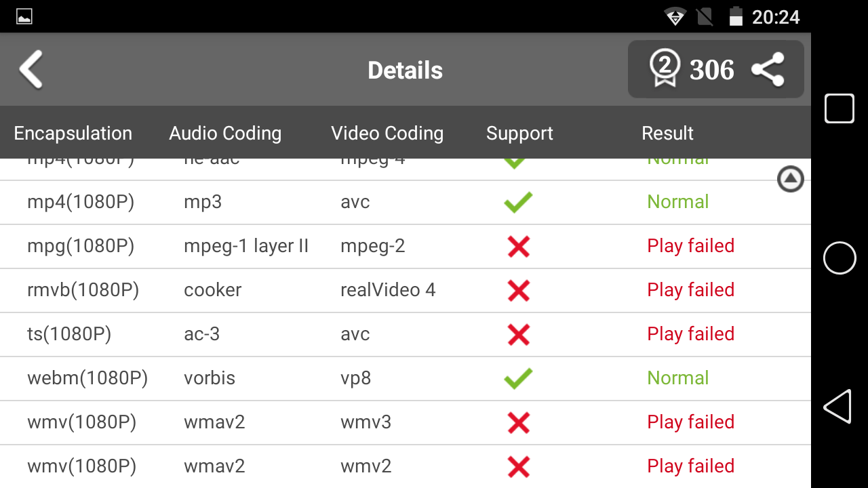Screen dimensions: 868x488
Task: Tap the battery icon in status bar
Action: tap(736, 17)
